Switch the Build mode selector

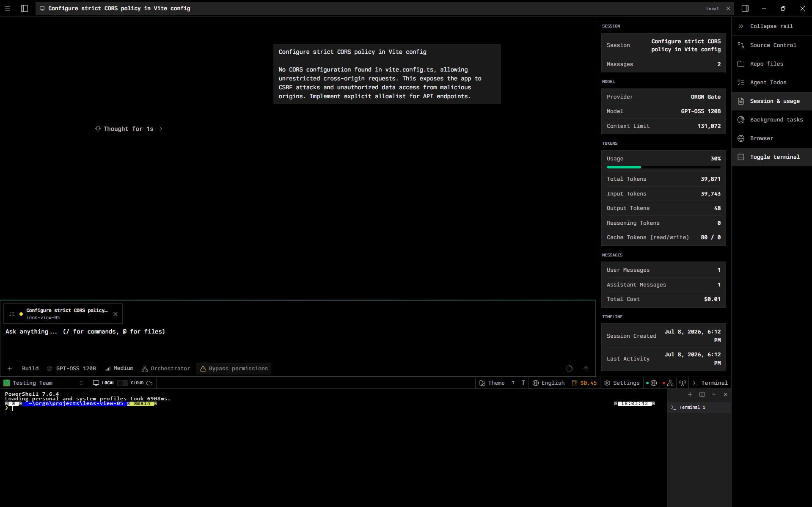click(30, 369)
